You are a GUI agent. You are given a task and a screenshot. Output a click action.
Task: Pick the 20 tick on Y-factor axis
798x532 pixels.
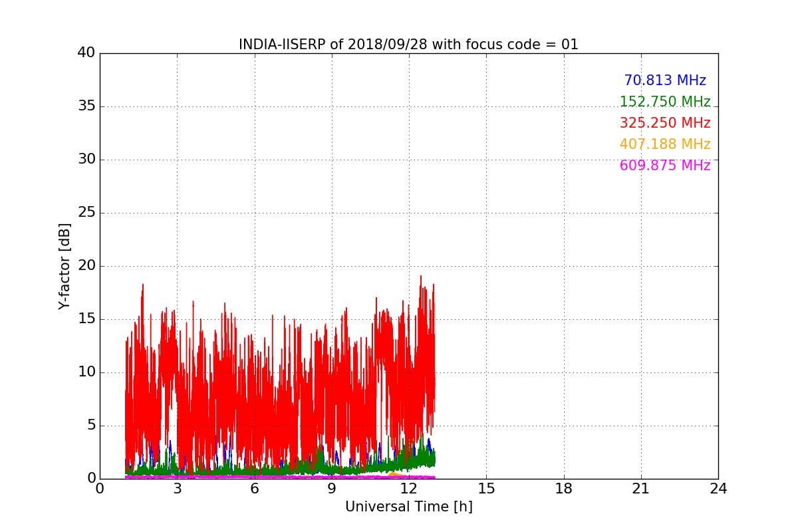(86, 266)
